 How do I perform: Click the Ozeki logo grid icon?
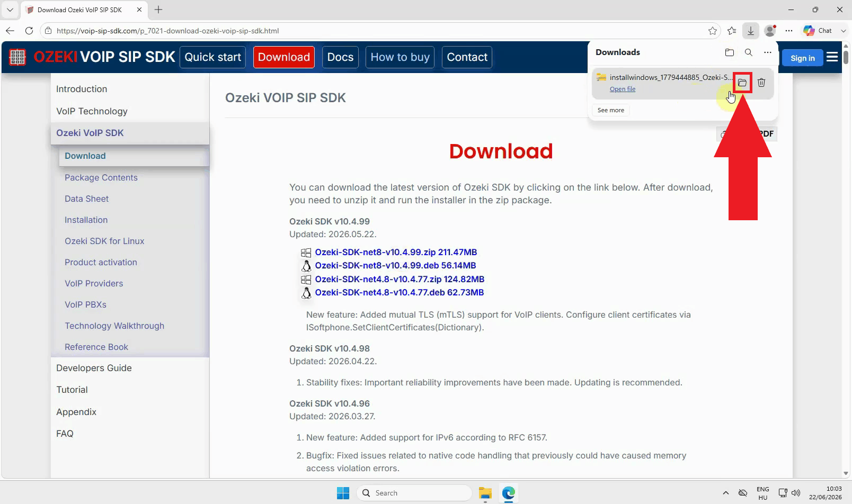pos(17,57)
